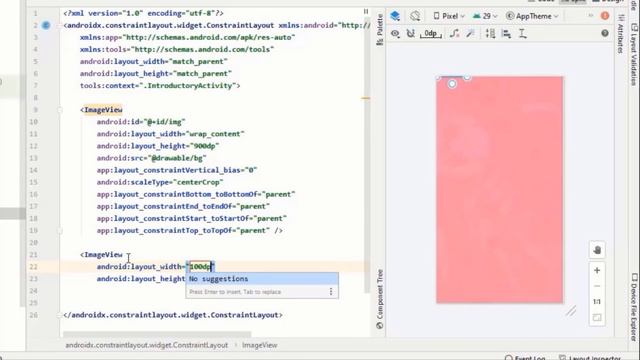Click the ConstraintLayout breadcrumb at bottom
Screen dimensions: 640x360
click(147, 345)
